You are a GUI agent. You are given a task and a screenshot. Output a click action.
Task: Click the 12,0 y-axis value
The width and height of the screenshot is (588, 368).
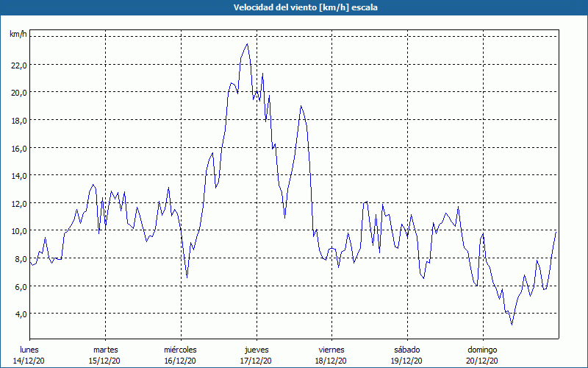pyautogui.click(x=19, y=203)
